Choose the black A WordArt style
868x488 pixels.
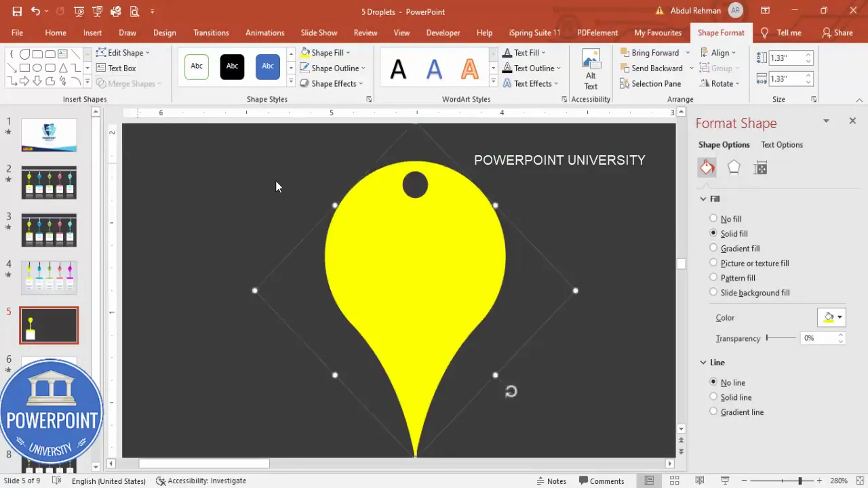pos(399,68)
